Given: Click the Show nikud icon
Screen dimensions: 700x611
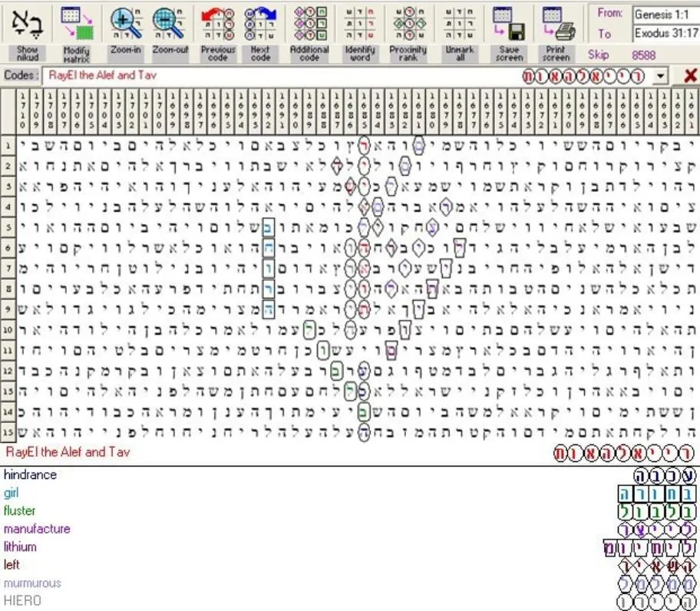Looking at the screenshot, I should [27, 22].
